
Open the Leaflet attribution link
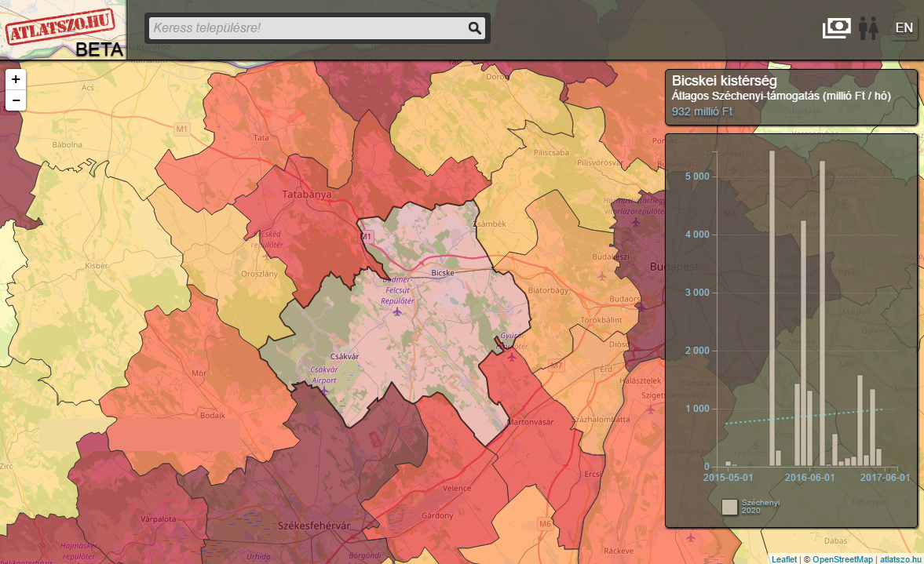tap(783, 559)
